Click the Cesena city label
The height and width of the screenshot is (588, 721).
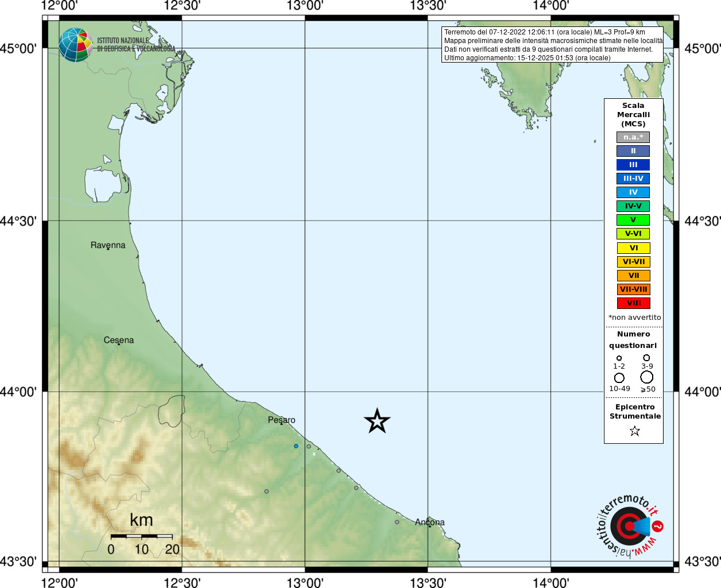[x=119, y=340]
